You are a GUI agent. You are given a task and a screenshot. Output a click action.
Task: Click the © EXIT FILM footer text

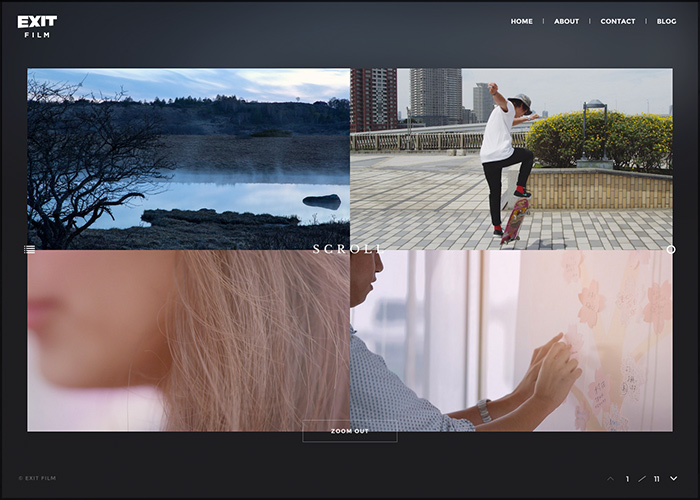click(x=37, y=479)
